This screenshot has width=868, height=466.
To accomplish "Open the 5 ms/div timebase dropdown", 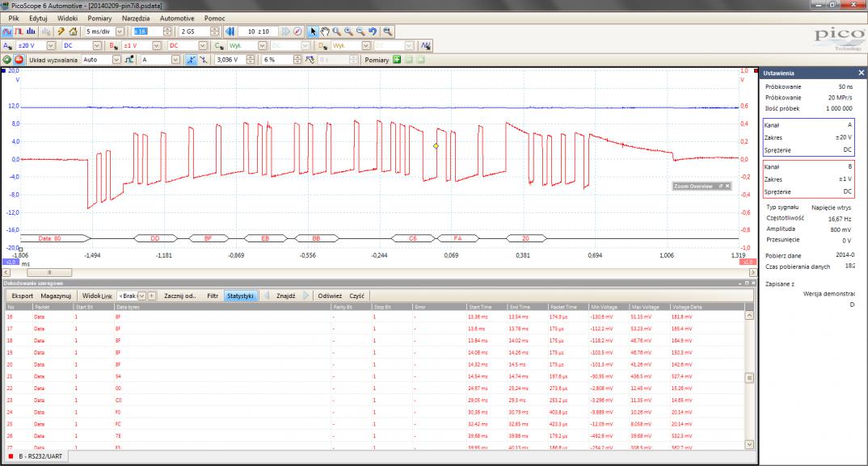I will (119, 31).
